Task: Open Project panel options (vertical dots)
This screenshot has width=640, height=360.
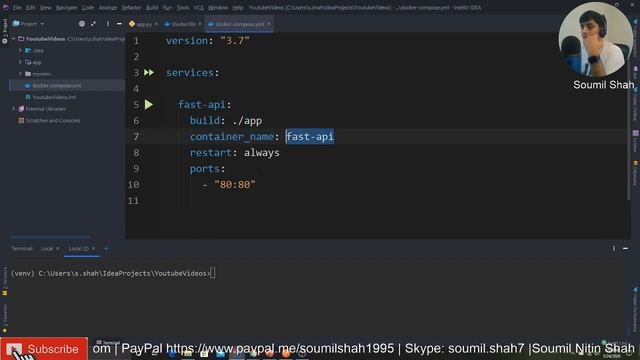Action: click(108, 24)
